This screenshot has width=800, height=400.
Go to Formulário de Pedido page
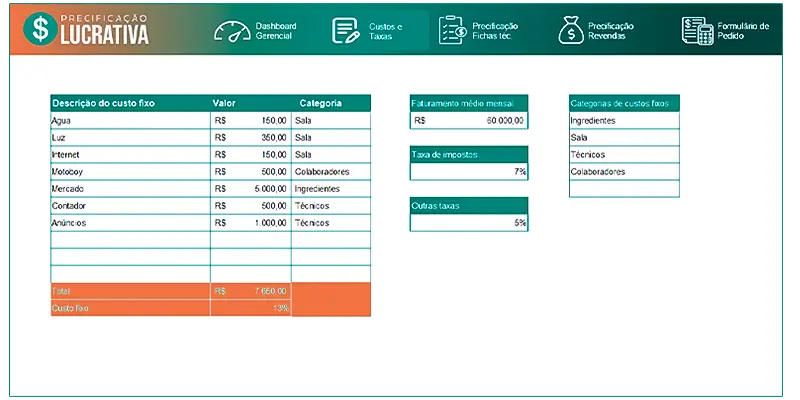point(742,30)
